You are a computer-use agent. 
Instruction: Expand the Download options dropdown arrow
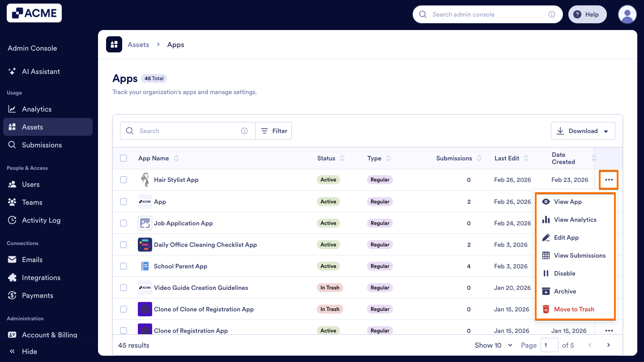coord(607,130)
